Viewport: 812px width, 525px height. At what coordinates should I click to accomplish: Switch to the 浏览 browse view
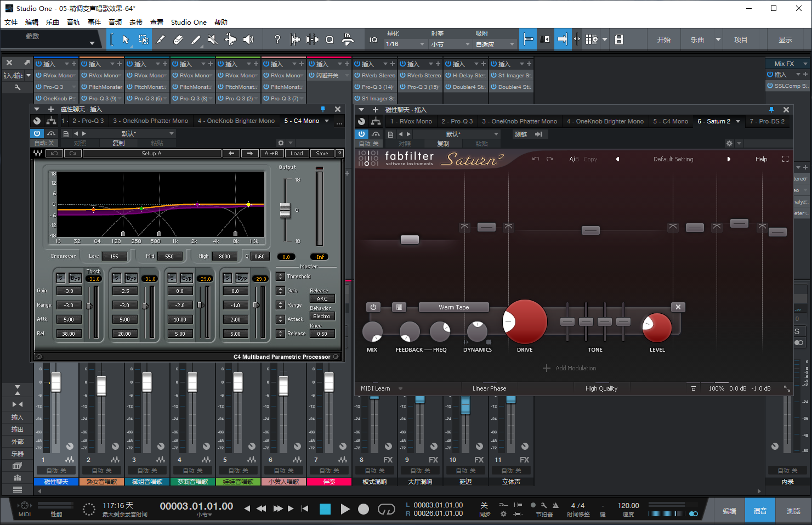(x=793, y=511)
